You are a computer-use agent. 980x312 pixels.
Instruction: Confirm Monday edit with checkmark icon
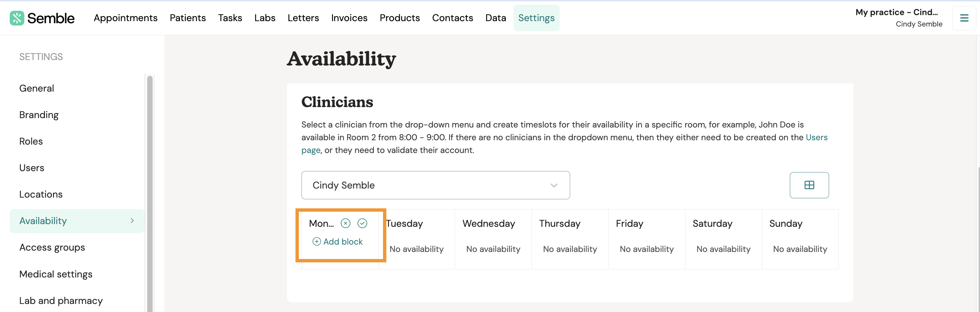[x=362, y=223]
